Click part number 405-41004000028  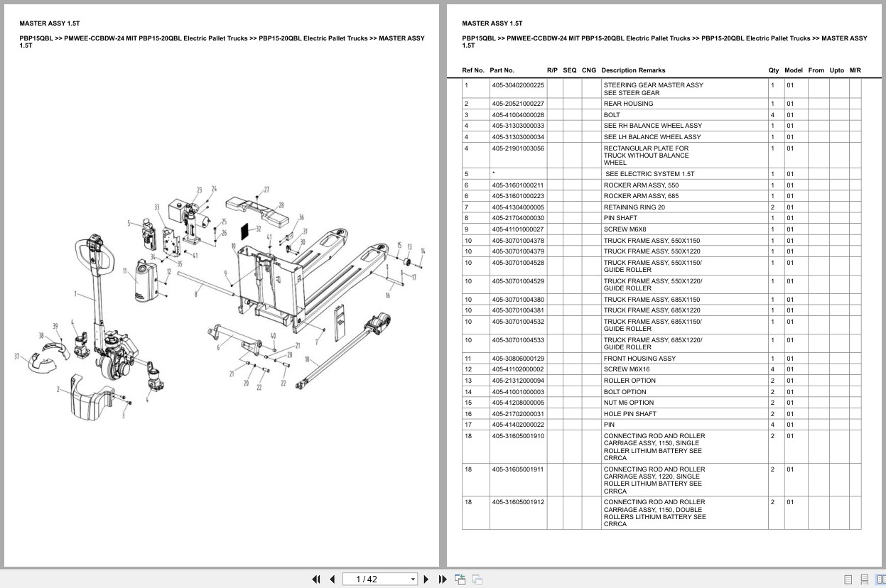tap(518, 115)
